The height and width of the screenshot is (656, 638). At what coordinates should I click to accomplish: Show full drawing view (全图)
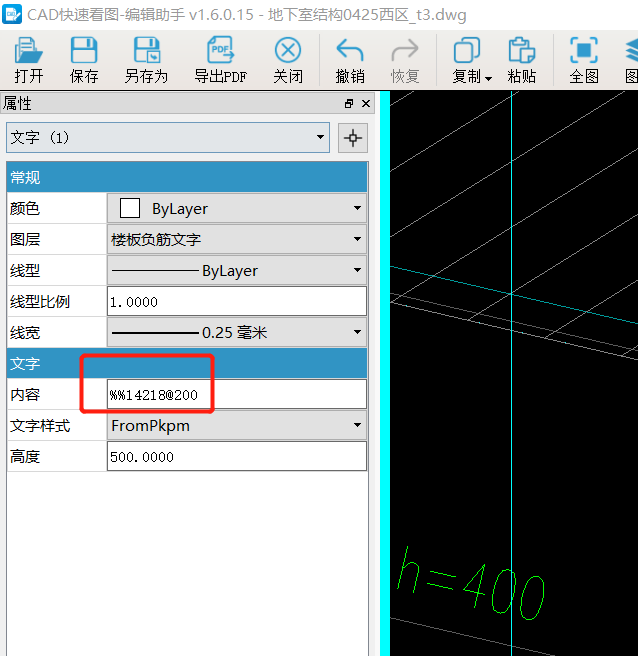(584, 52)
